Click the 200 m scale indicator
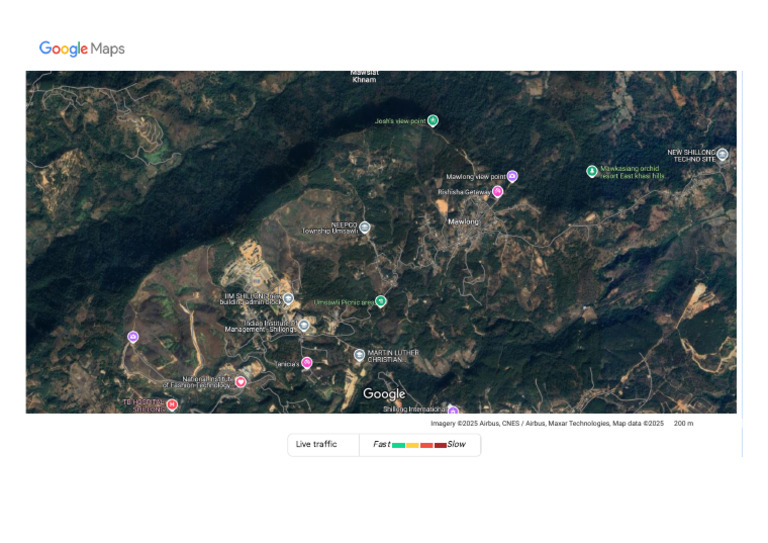The height and width of the screenshot is (543, 768). pos(683,424)
